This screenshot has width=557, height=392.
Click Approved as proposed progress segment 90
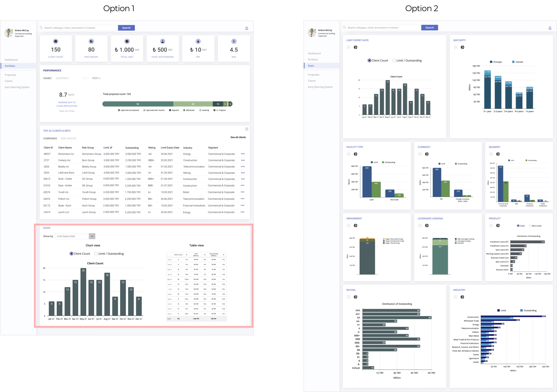[x=138, y=104]
